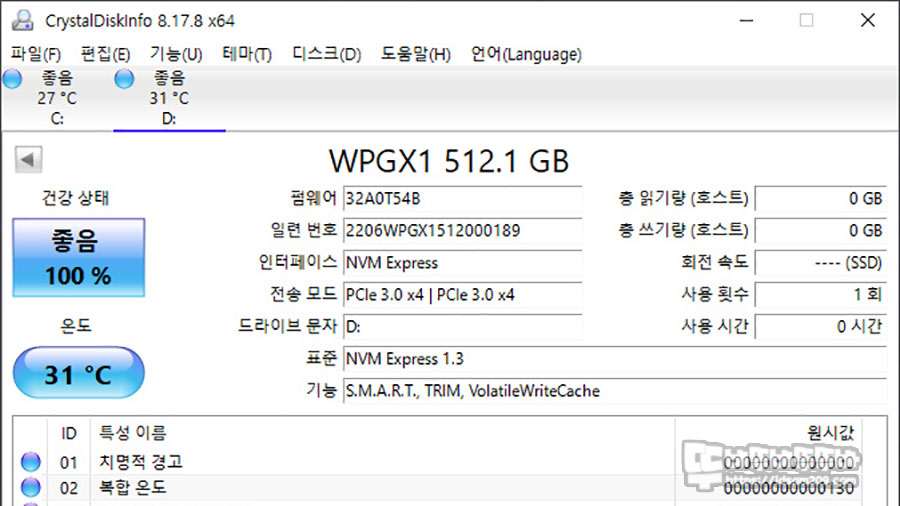Click the C: drive blue status orb
This screenshot has width=900, height=506.
12,79
